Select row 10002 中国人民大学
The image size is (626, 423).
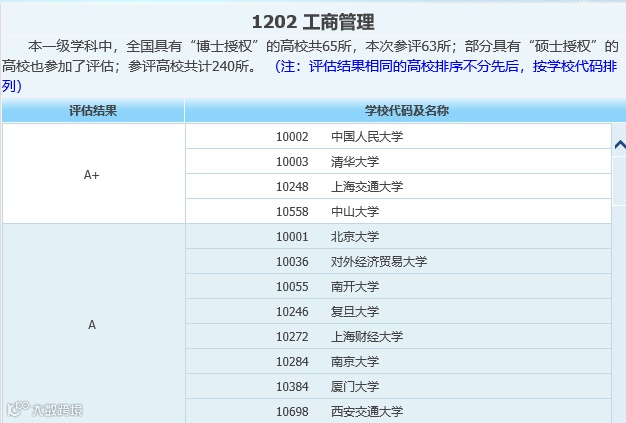click(x=398, y=136)
